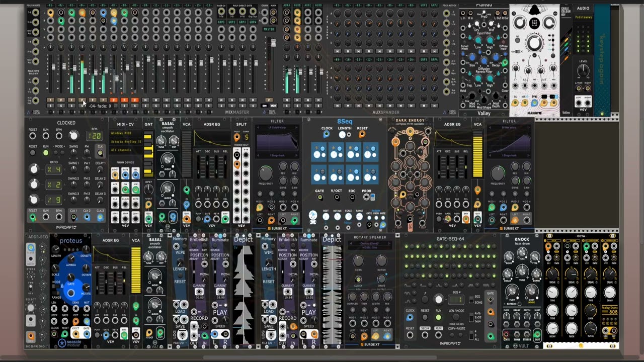The image size is (644, 362).
Task: Click the CLK 1 output jack on Clocked
Action: pyautogui.click(x=73, y=217)
